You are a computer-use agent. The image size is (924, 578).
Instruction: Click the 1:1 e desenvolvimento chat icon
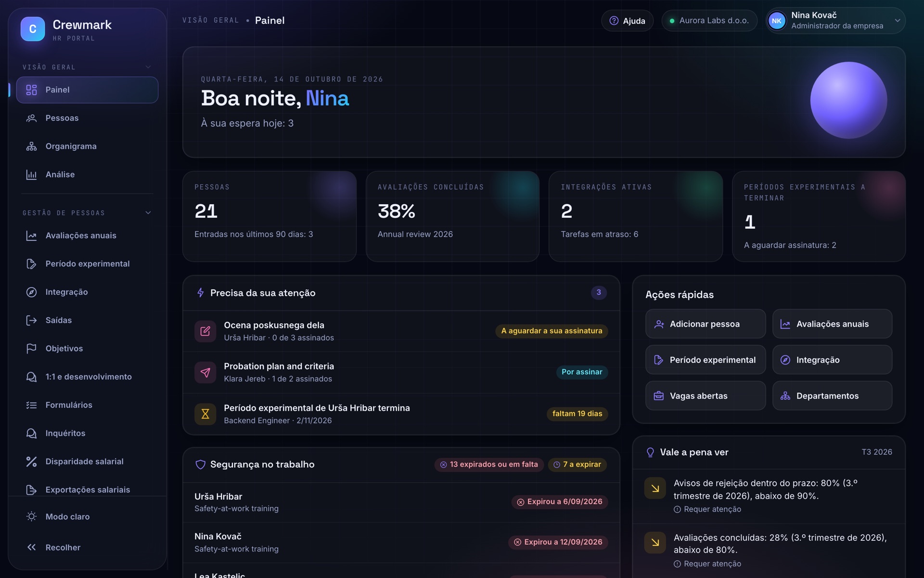coord(31,377)
